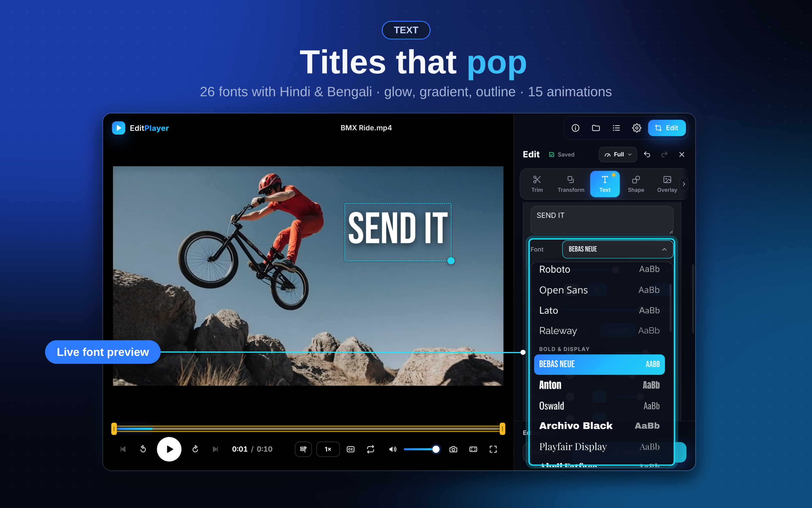Choose the Archivo Black font
The width and height of the screenshot is (812, 508).
click(599, 426)
